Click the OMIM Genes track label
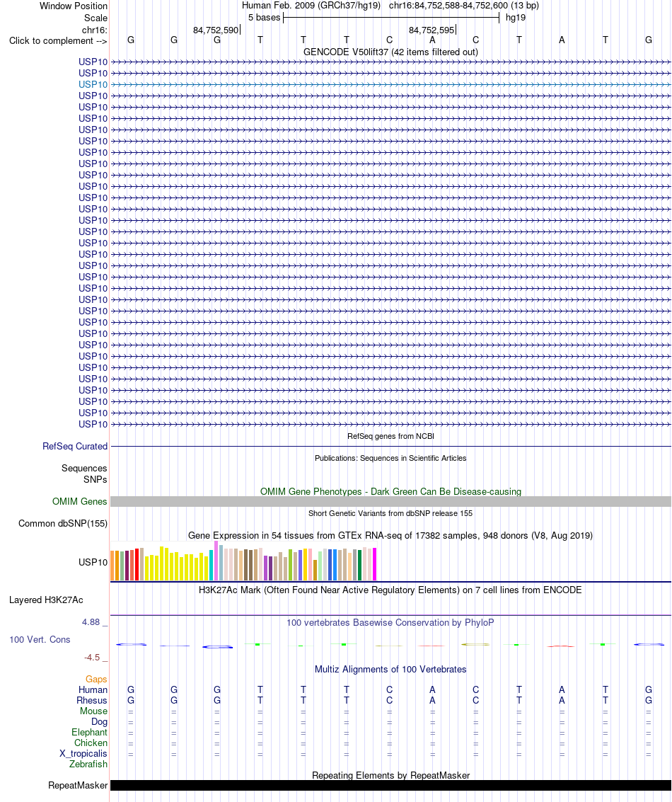This screenshot has height=802, width=672. coord(80,501)
